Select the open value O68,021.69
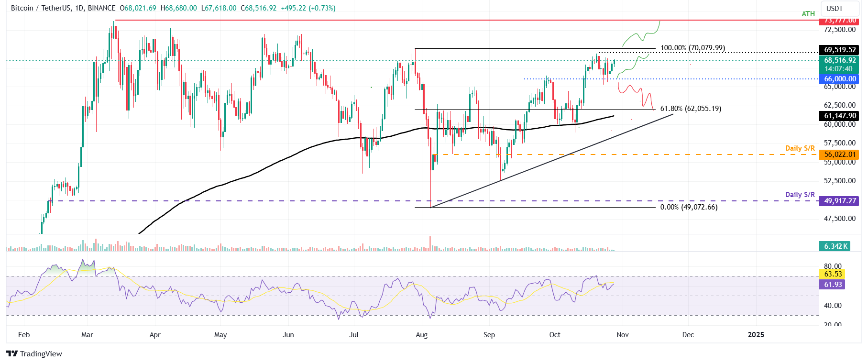The image size is (868, 364). (138, 8)
